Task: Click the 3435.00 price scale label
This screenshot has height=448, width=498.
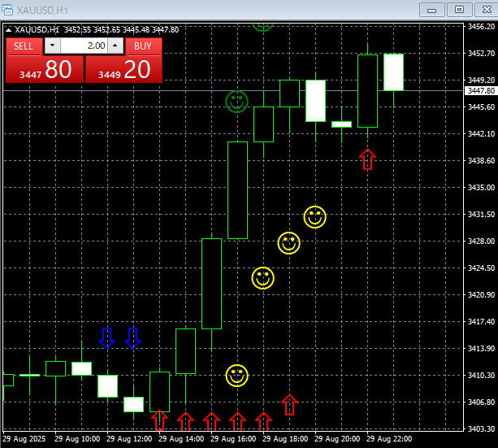Action: click(x=481, y=187)
